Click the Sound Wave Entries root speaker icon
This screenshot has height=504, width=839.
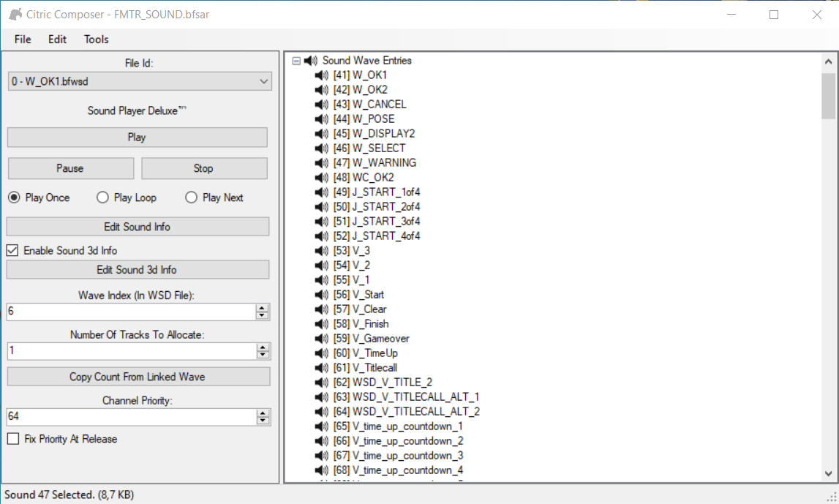tap(311, 61)
